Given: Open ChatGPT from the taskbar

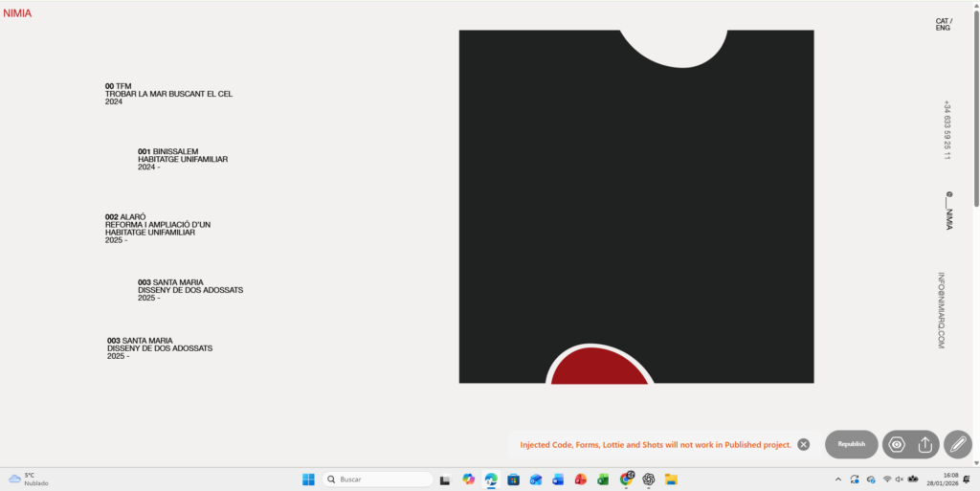Looking at the screenshot, I should click(x=649, y=480).
